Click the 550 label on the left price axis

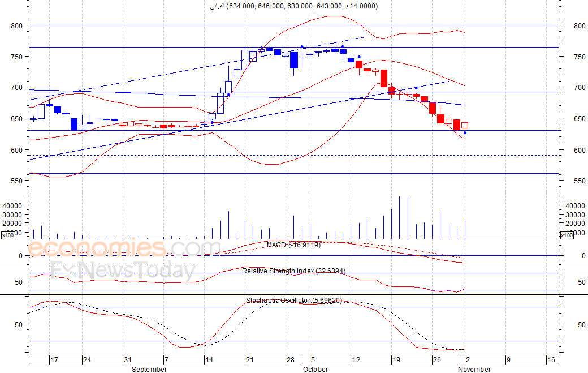(x=16, y=181)
